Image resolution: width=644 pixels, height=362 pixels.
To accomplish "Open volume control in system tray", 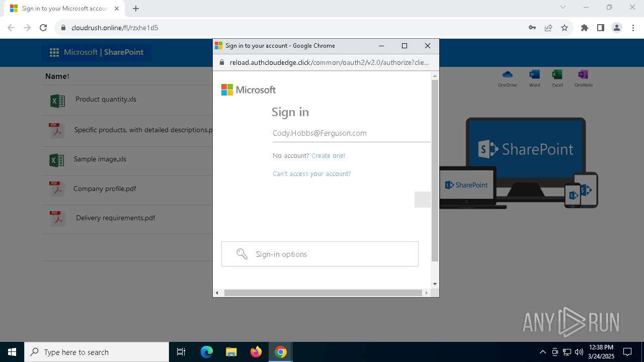I will tap(579, 352).
